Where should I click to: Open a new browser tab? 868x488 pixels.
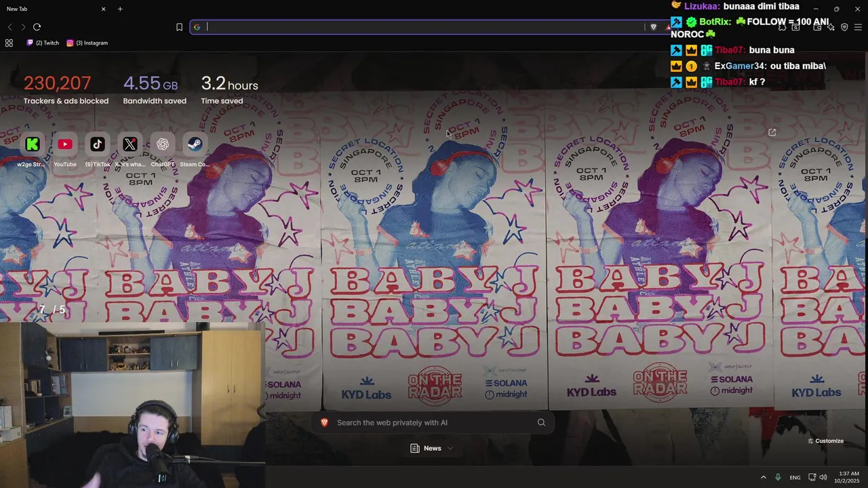(x=120, y=9)
